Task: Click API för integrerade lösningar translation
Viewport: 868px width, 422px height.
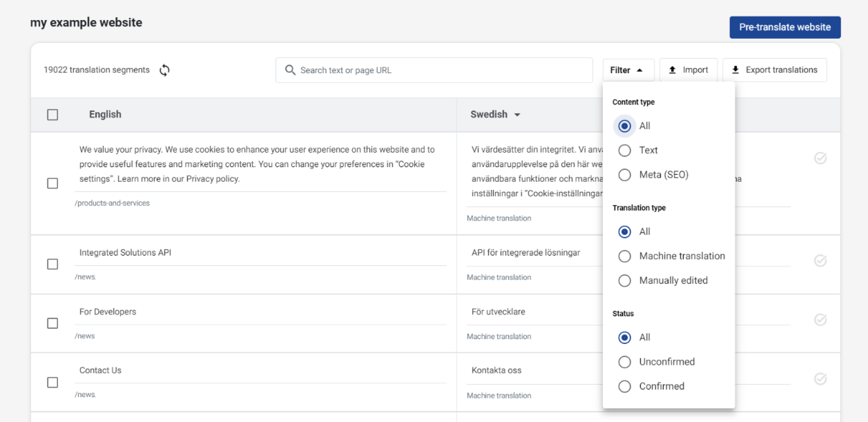Action: pyautogui.click(x=525, y=252)
